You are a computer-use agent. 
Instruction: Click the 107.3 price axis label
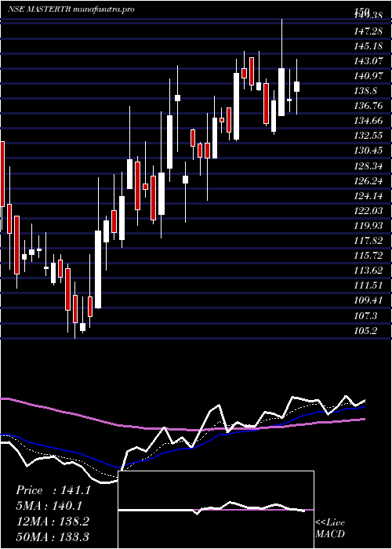coord(366,315)
